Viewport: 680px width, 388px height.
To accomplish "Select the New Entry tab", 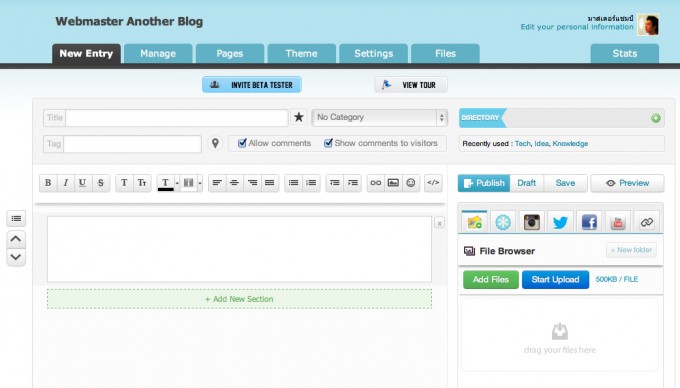I will pos(86,53).
